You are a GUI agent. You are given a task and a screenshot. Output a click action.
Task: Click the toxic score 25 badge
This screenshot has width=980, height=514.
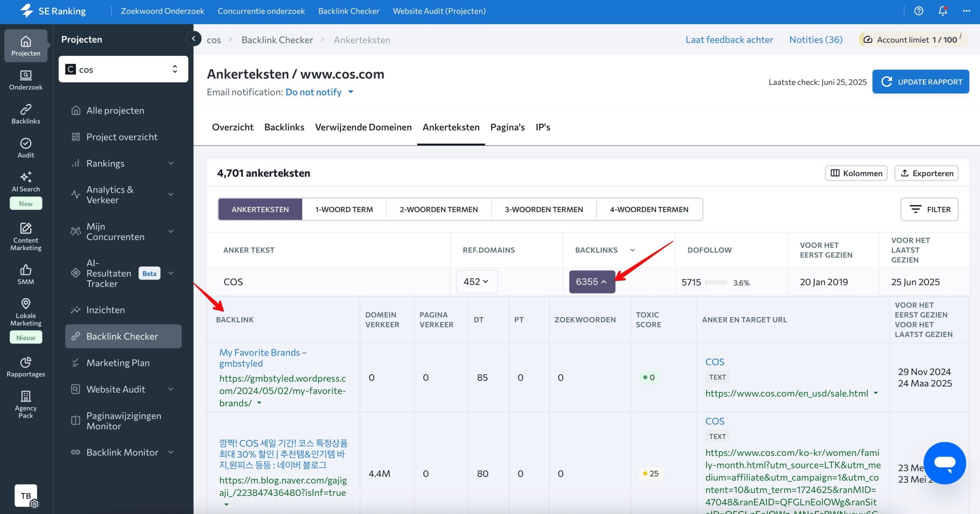click(x=651, y=473)
